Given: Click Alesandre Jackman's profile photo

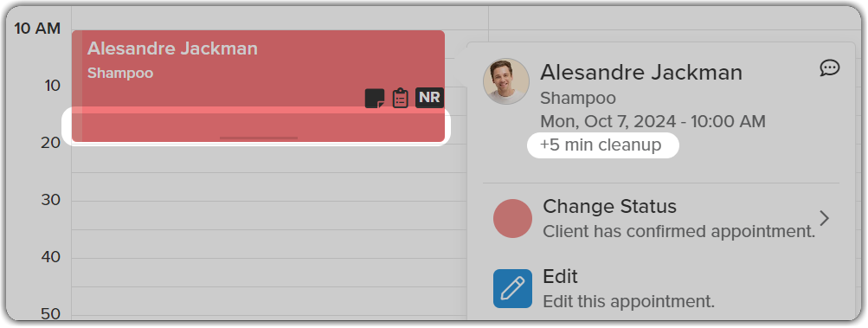Looking at the screenshot, I should 506,81.
